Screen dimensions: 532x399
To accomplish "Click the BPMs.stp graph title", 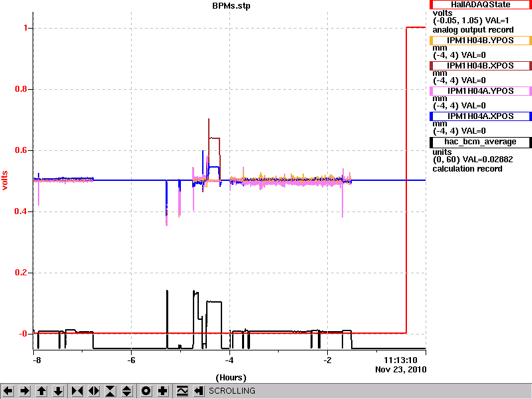I will coord(231,6).
